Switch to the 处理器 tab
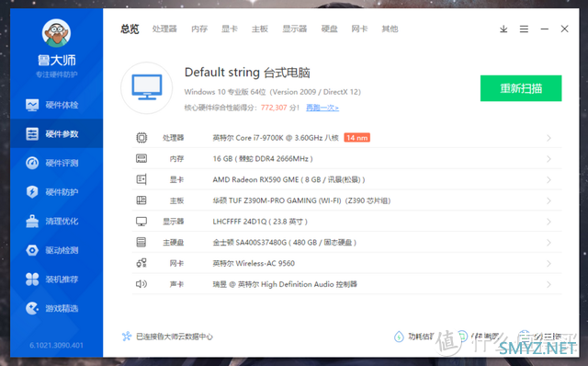 [x=164, y=29]
